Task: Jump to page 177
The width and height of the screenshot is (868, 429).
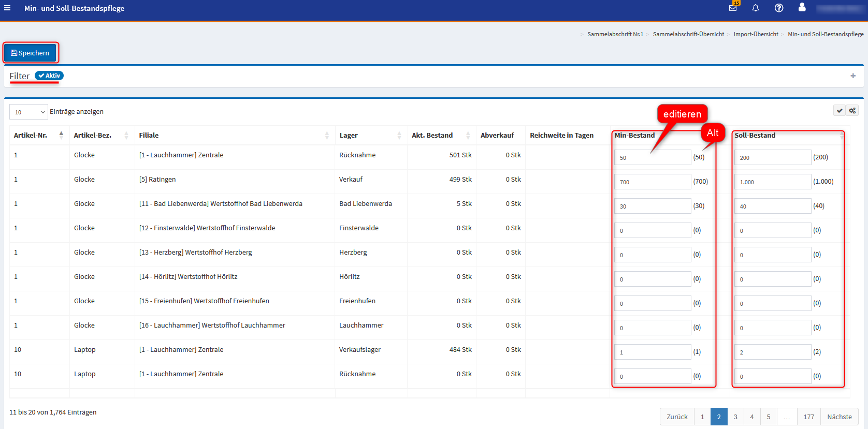Action: (808, 417)
